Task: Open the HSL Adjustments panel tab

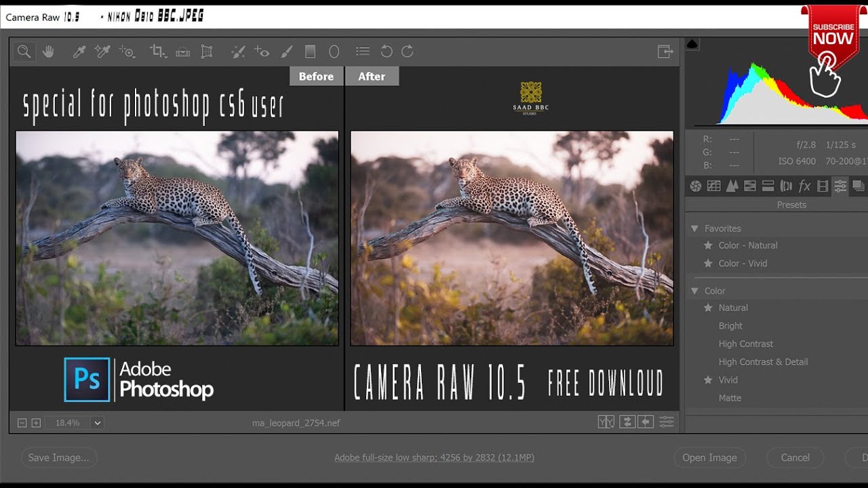Action: click(750, 186)
